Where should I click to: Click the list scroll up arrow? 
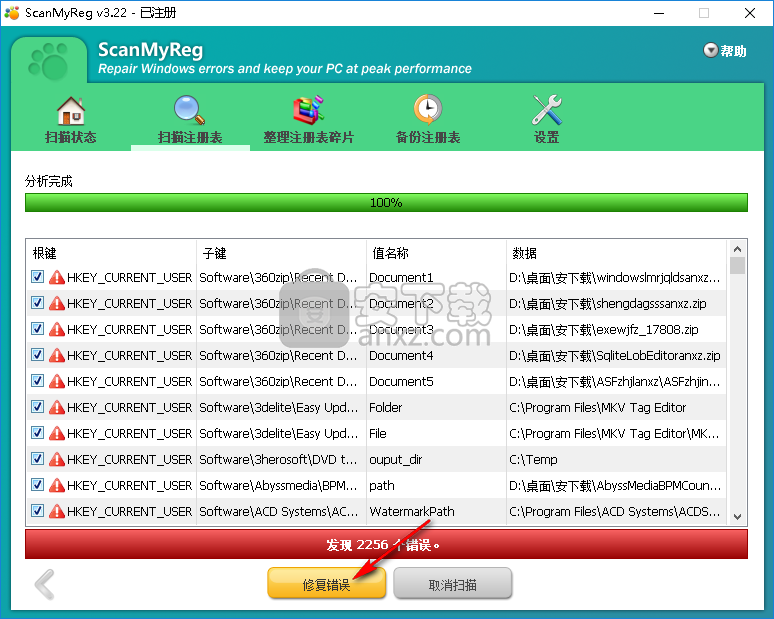pyautogui.click(x=737, y=249)
